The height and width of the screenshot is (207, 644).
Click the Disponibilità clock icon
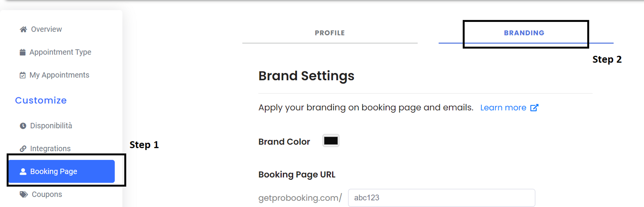point(23,126)
